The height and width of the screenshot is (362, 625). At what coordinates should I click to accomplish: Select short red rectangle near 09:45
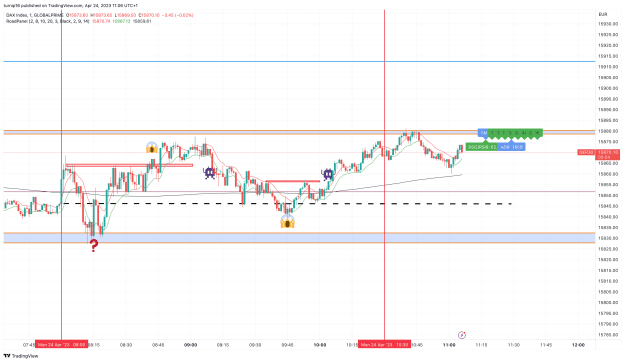click(293, 181)
